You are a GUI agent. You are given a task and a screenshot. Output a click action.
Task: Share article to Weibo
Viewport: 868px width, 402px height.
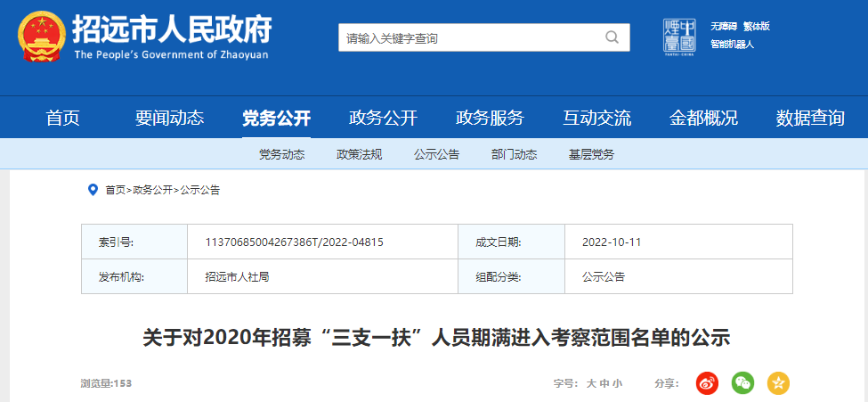pyautogui.click(x=707, y=383)
